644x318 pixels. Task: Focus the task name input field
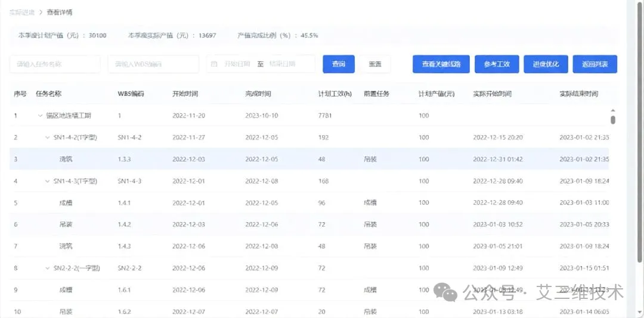click(55, 64)
